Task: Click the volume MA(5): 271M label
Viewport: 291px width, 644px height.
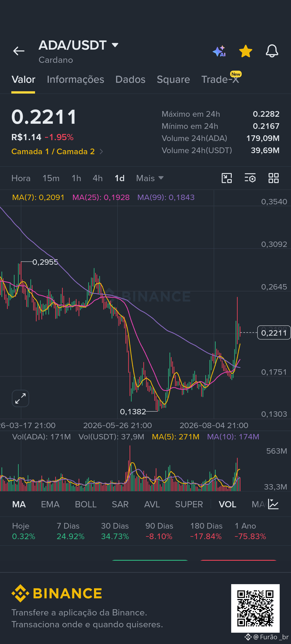Action: coord(176,437)
